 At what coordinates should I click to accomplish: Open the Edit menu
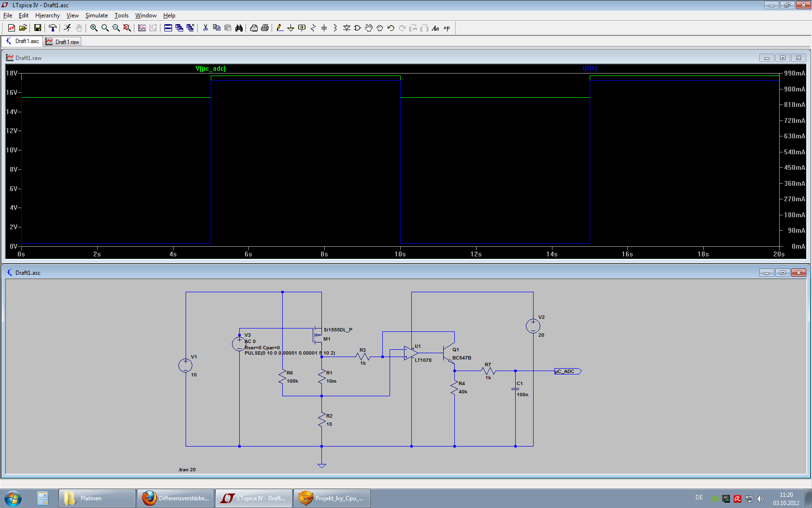point(24,15)
